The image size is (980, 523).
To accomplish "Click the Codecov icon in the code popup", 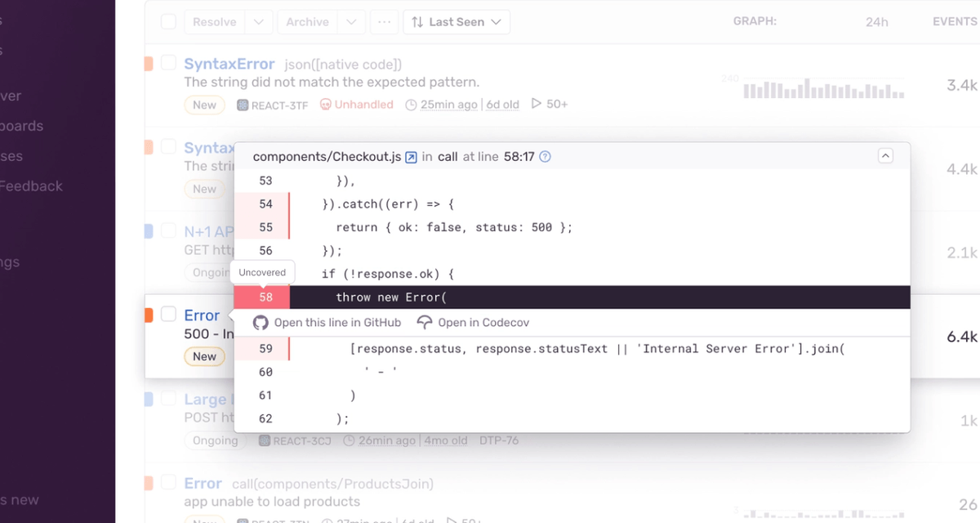I will click(x=425, y=322).
